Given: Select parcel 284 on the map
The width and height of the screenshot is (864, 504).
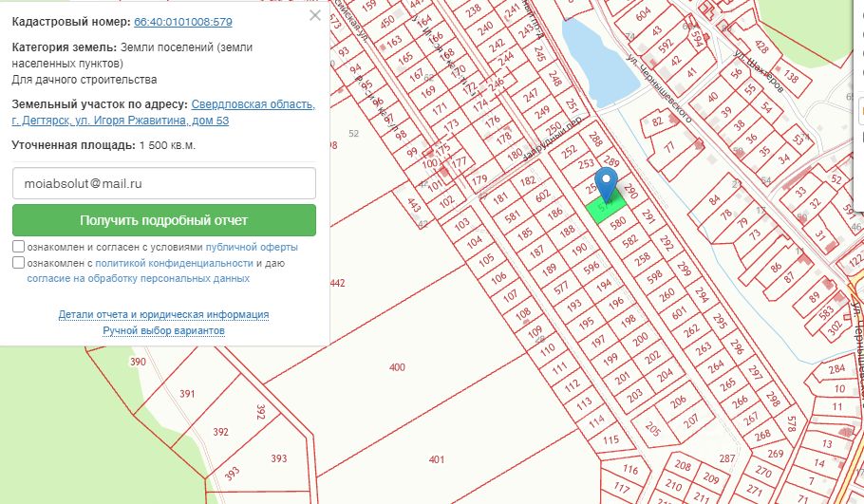Looking at the screenshot, I should click(836, 368).
